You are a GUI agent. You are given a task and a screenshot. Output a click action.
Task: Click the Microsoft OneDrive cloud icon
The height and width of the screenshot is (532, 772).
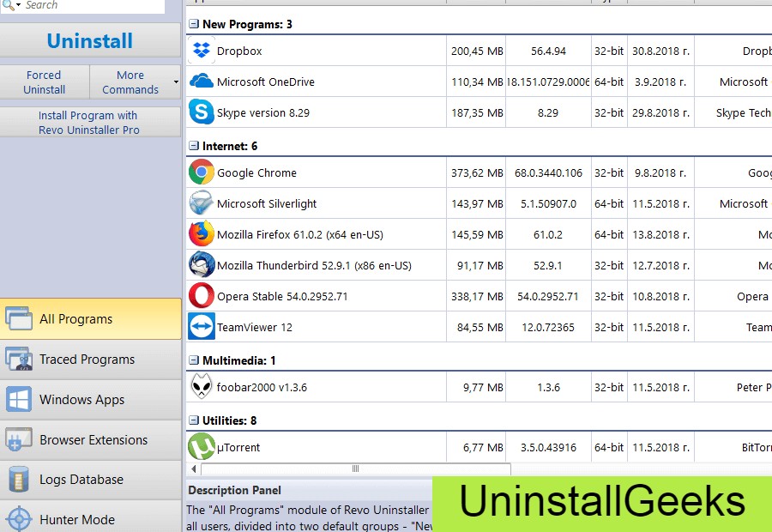pyautogui.click(x=202, y=81)
